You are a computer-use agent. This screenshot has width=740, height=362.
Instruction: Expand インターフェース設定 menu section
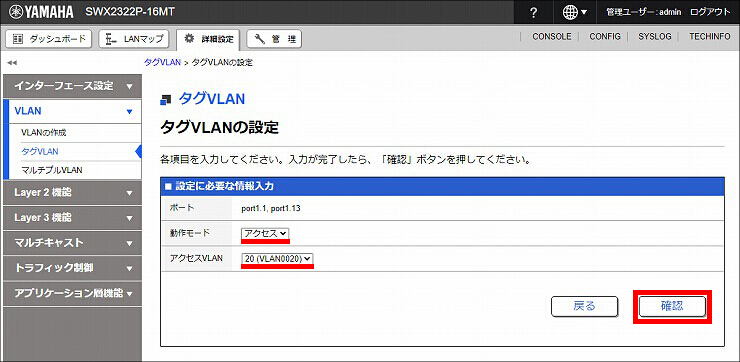pyautogui.click(x=72, y=86)
